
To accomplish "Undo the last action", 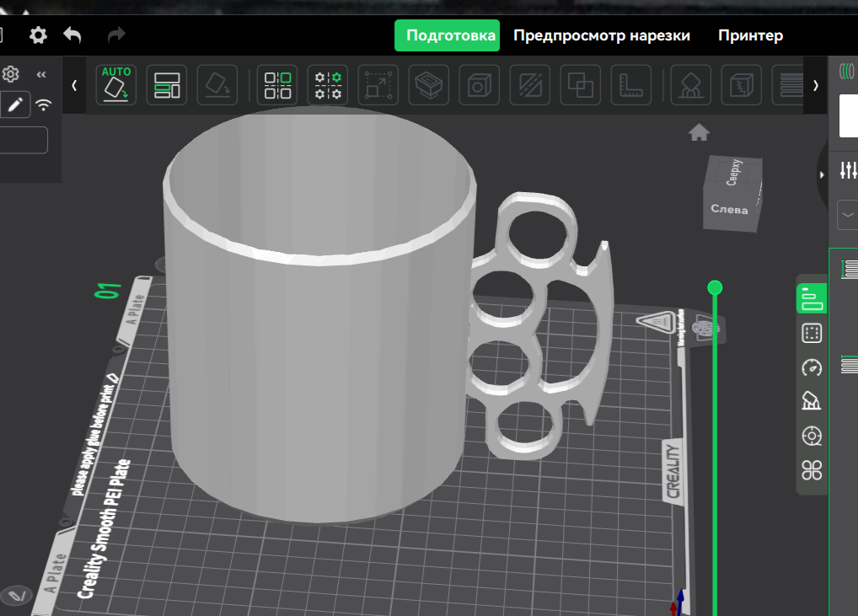I will [72, 35].
